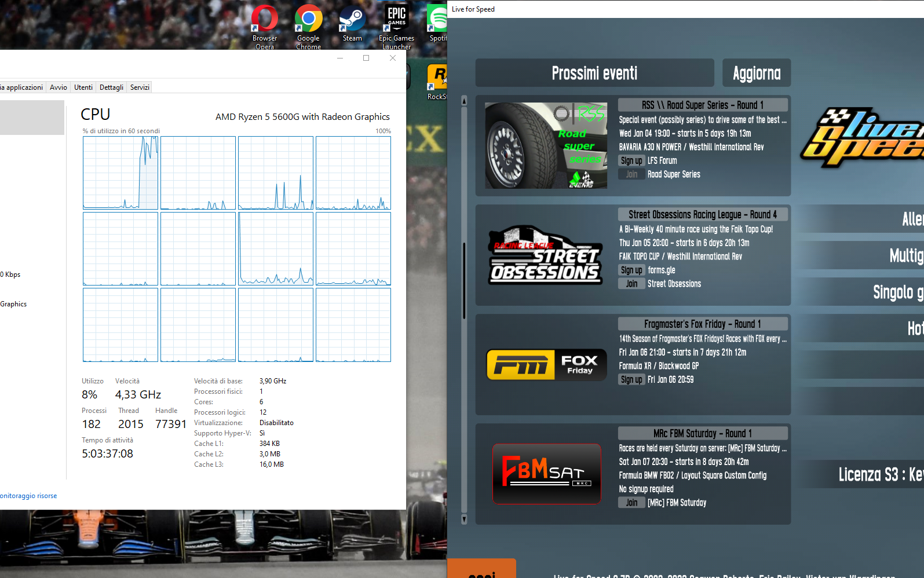Viewport: 924px width, 578px height.
Task: Click the Licenza S3 license bar
Action: (x=860, y=474)
